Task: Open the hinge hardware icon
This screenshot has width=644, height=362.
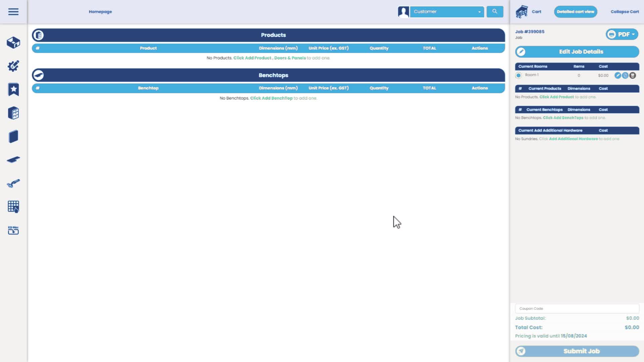Action: 13,183
